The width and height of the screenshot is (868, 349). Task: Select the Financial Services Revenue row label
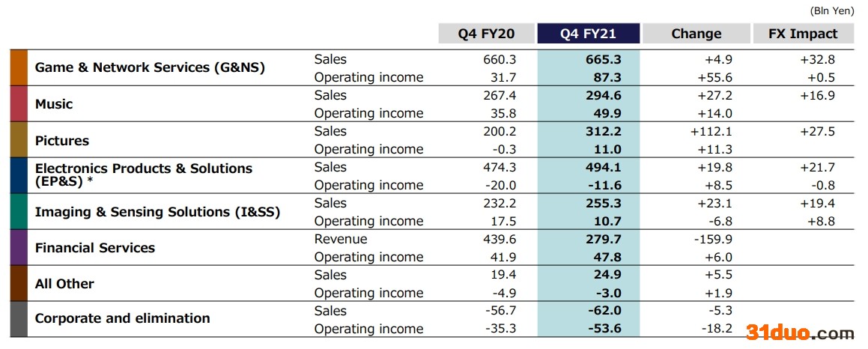[x=341, y=239]
